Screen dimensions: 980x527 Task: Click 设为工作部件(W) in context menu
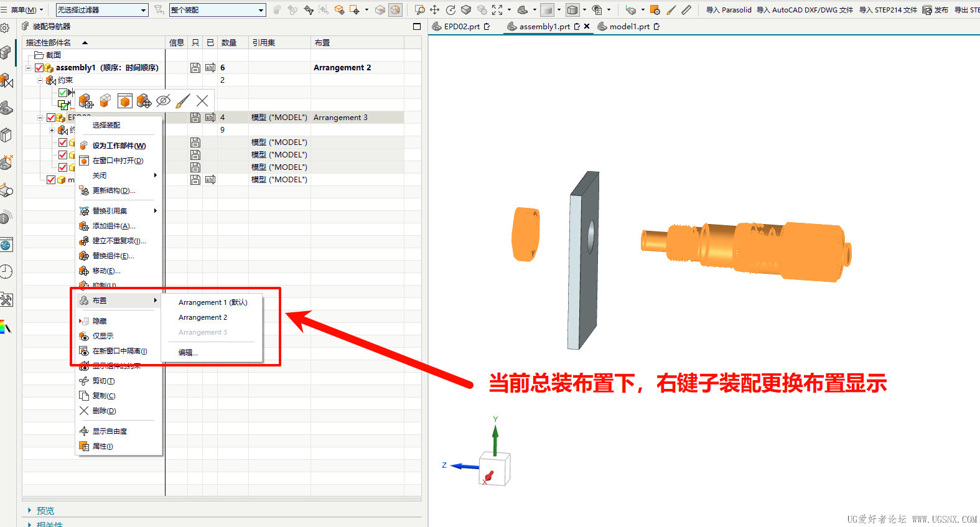[x=119, y=146]
